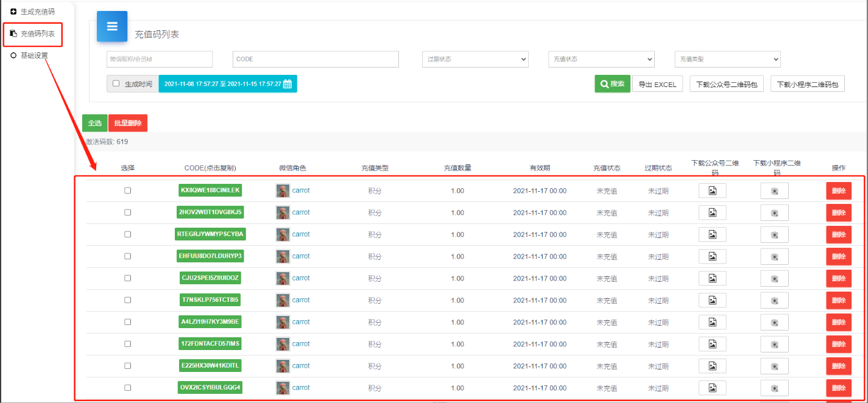Screen dimensions: 868x403
Task: Copy the green code 2HOV2WBT1DVG8KJ5
Action: coord(210,212)
